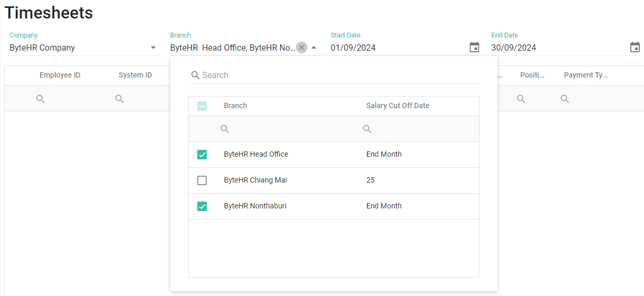The height and width of the screenshot is (296, 644).
Task: Check the ByteHR Chiang Mai checkbox
Action: (202, 180)
